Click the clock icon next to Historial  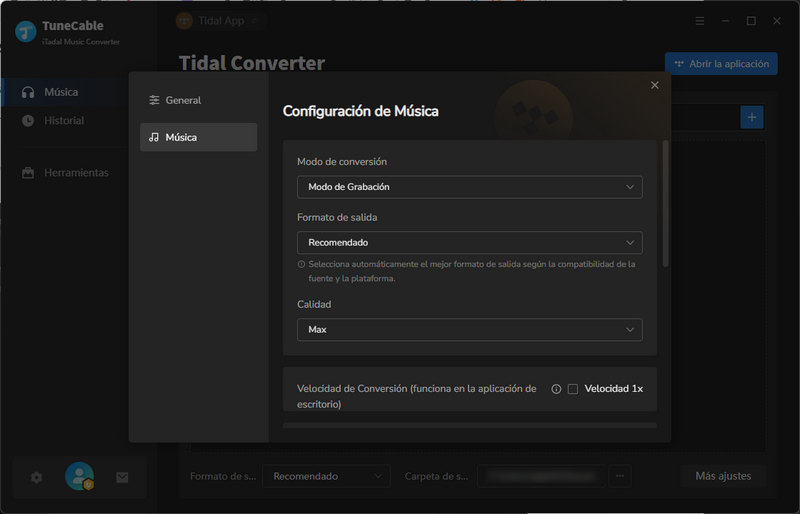click(28, 120)
